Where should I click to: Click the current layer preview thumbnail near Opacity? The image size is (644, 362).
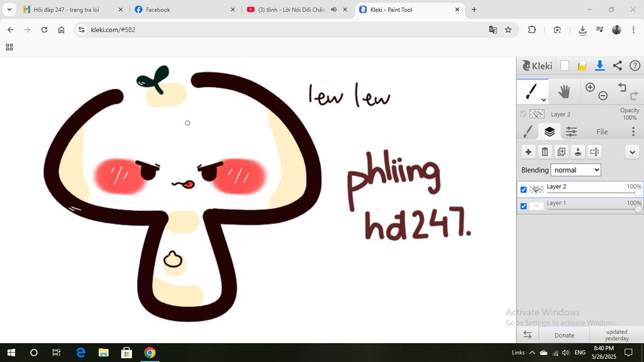537,114
